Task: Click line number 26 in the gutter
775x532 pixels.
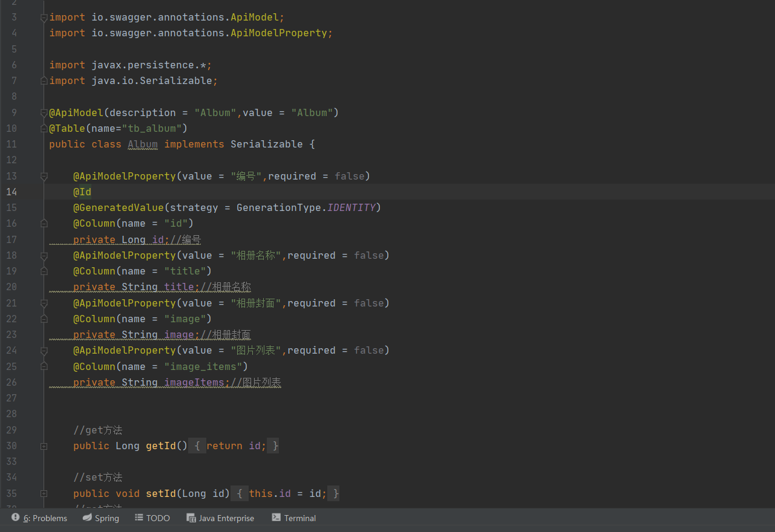Action: [x=11, y=382]
